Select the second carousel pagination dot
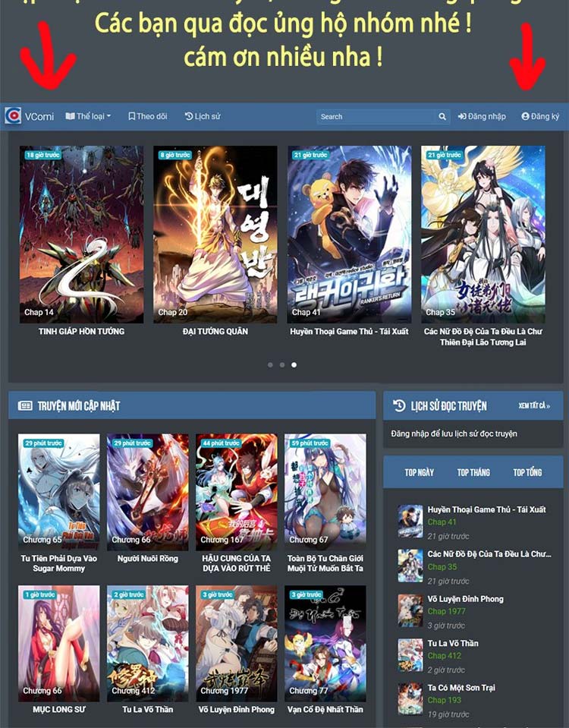 pos(282,365)
